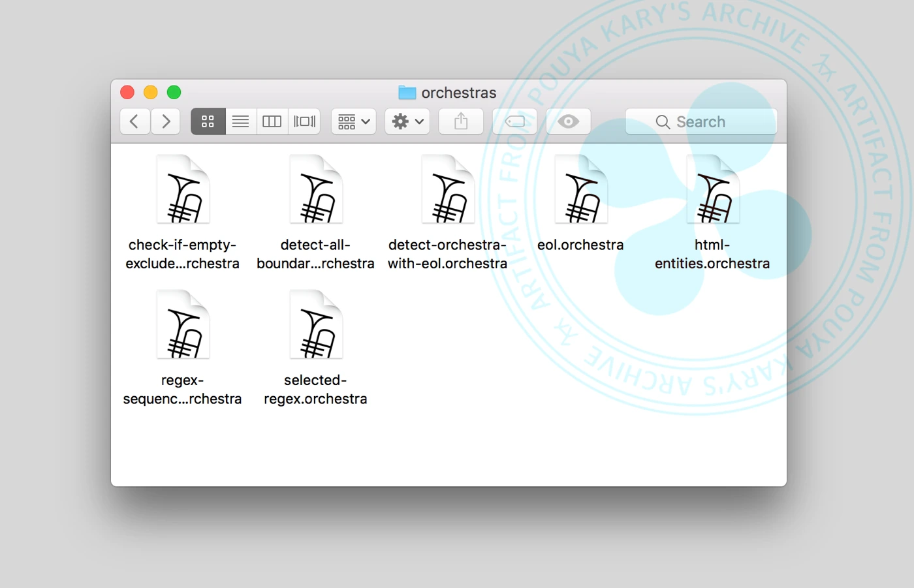Toggle Quick Look eye button

tap(568, 121)
